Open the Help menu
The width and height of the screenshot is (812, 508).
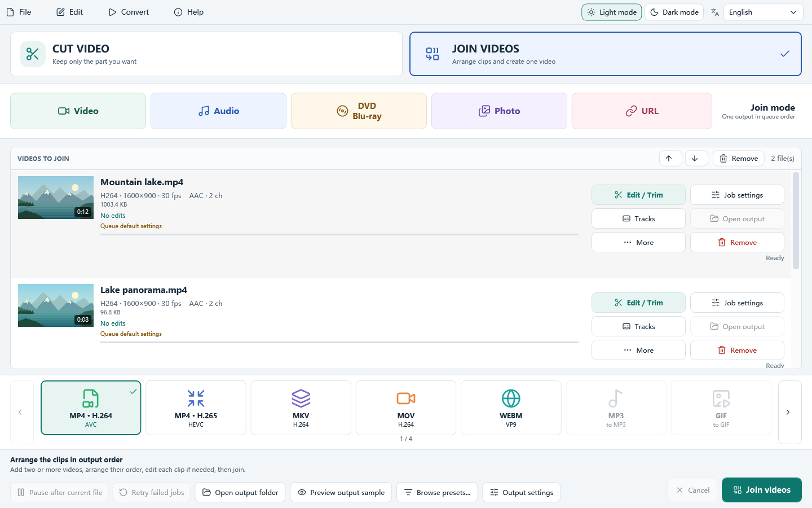(x=189, y=12)
